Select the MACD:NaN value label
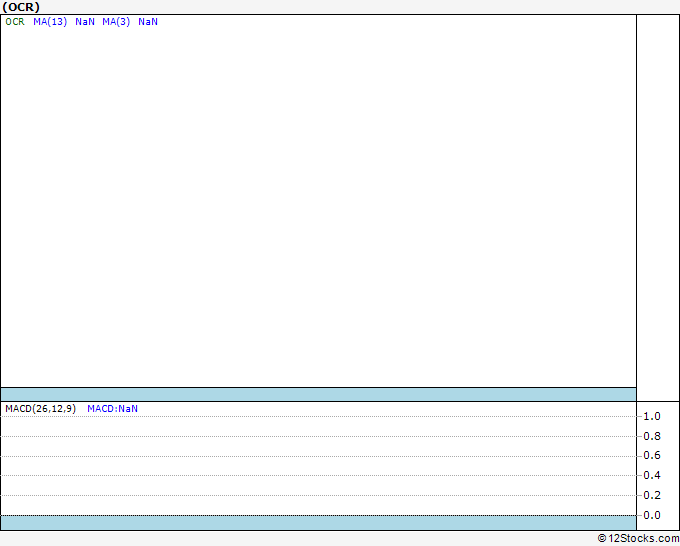680x546 pixels. coord(112,409)
